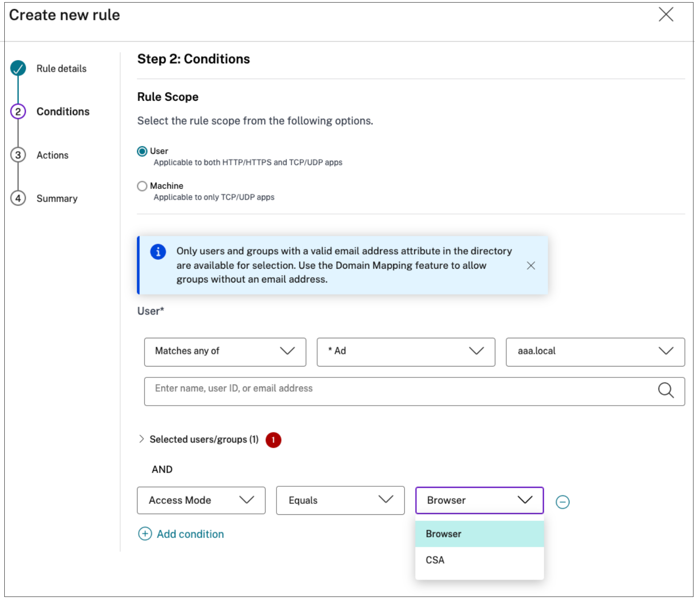700x606 pixels.
Task: Select the Machine rule scope radio button
Action: tap(142, 186)
